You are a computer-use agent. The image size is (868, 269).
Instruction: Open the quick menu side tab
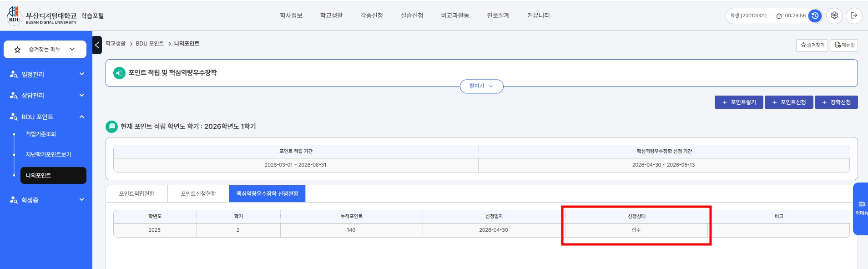[x=861, y=208]
